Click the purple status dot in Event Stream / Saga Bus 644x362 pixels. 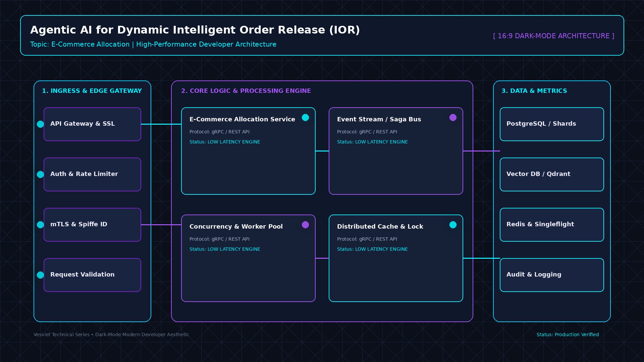(453, 117)
